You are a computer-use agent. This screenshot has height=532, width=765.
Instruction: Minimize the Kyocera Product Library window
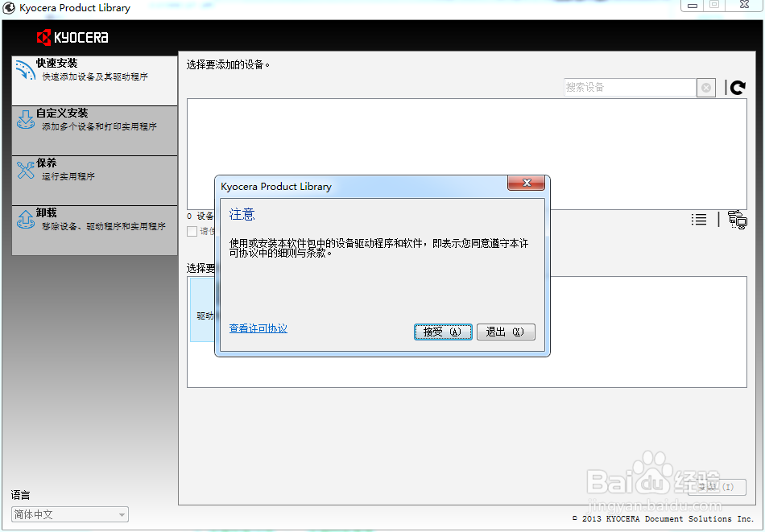pyautogui.click(x=692, y=6)
